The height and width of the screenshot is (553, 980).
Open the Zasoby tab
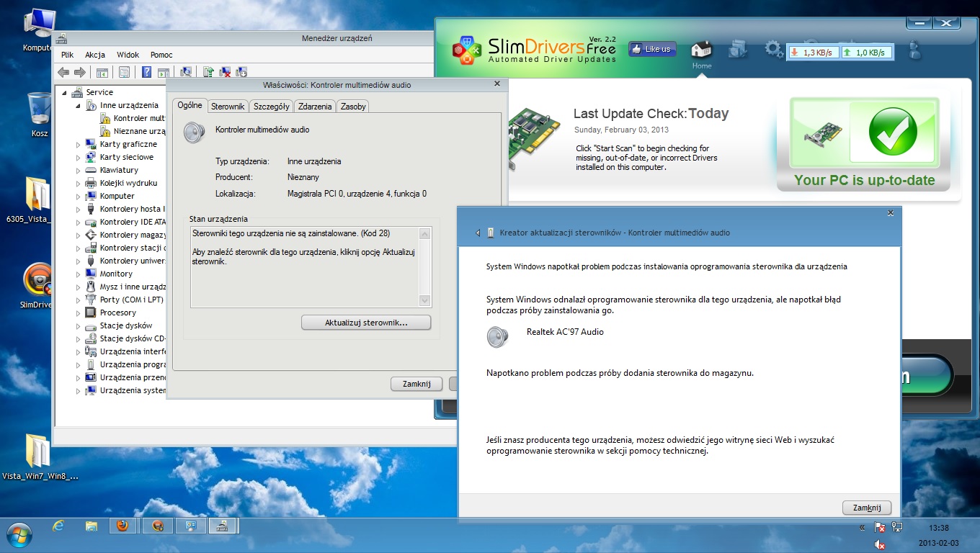(353, 107)
